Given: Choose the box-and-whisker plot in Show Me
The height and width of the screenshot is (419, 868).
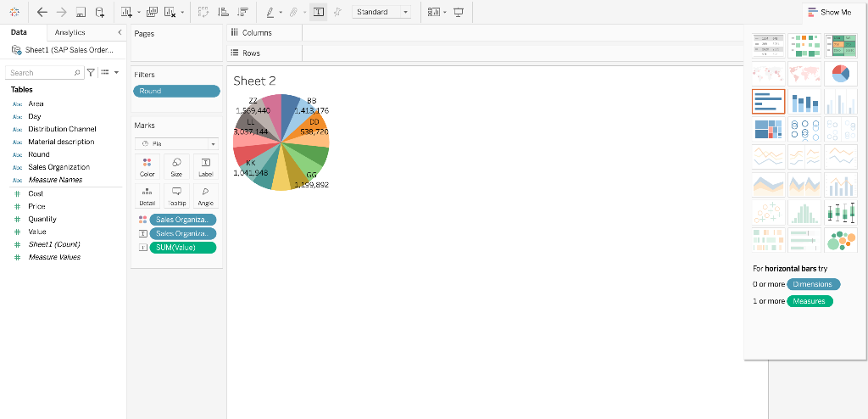Looking at the screenshot, I should tap(841, 212).
